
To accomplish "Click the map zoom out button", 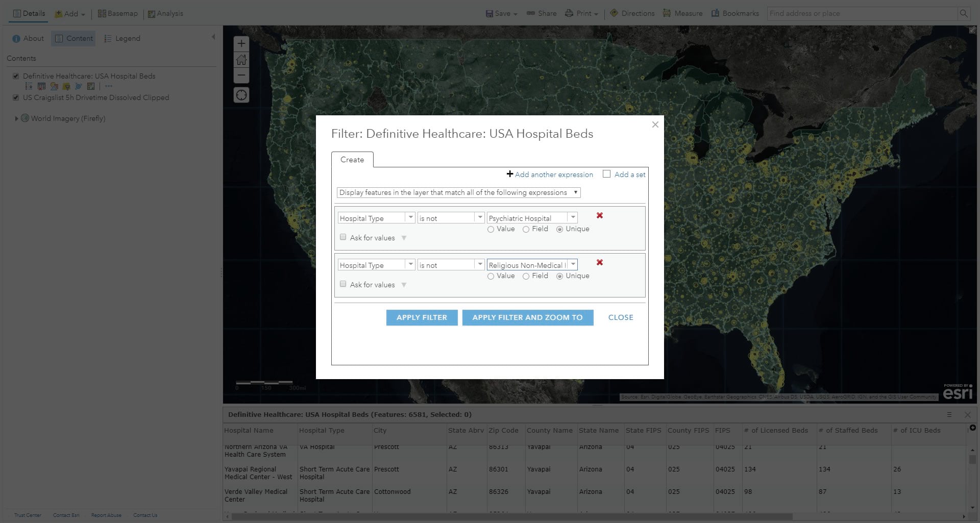I will click(241, 76).
